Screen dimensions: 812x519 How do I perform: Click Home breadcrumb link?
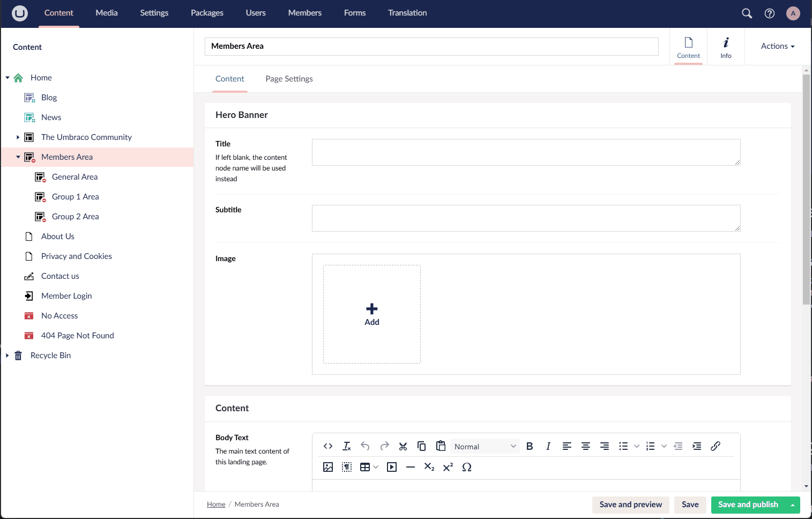point(216,505)
